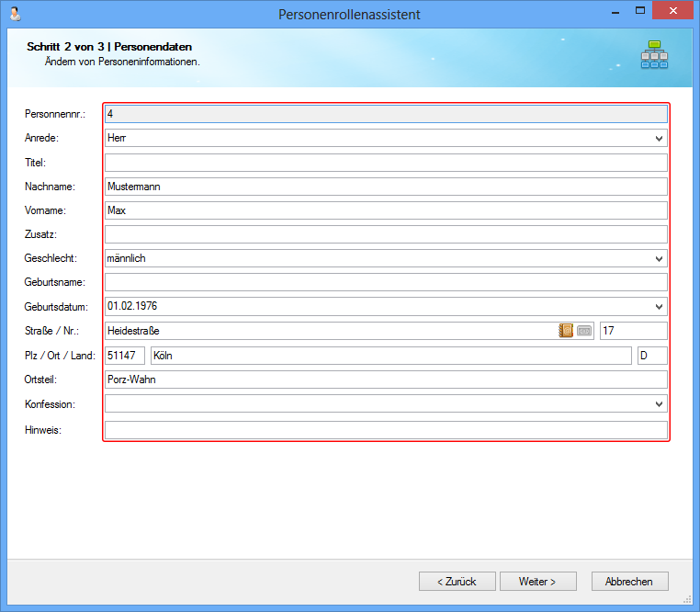Maximize the Personenrollenassistent window
The width and height of the screenshot is (700, 612).
640,11
